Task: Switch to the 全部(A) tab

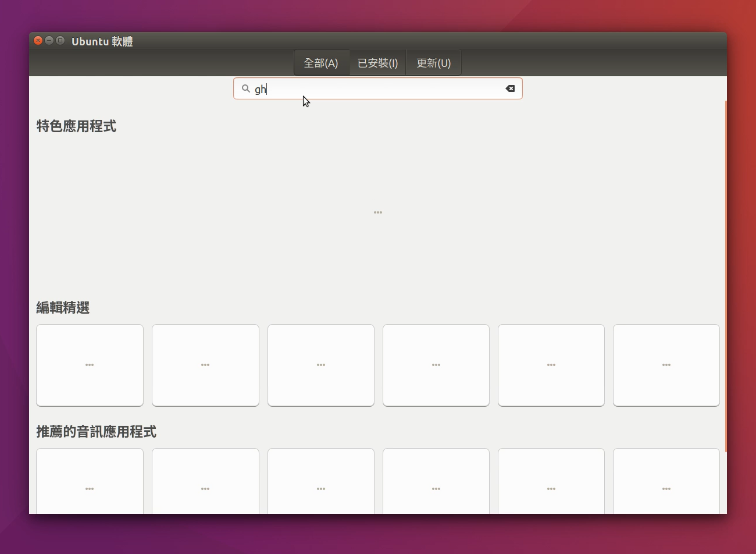Action: 321,63
